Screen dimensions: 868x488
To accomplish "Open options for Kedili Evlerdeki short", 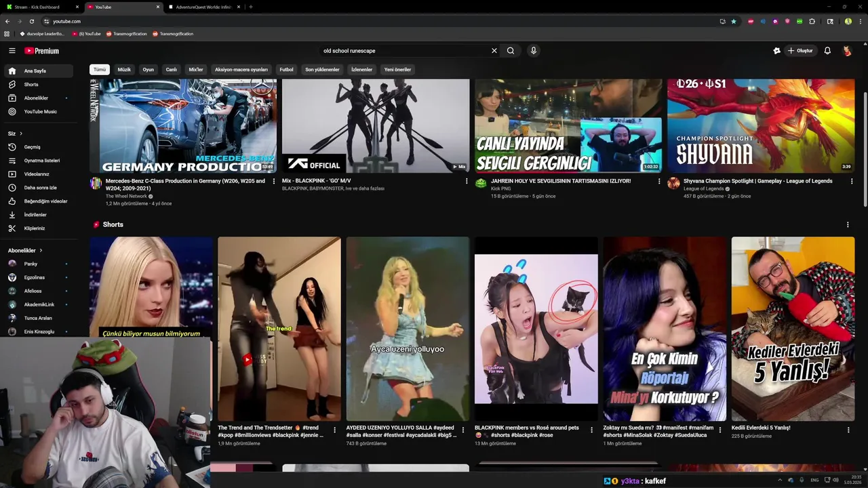I will tap(848, 430).
